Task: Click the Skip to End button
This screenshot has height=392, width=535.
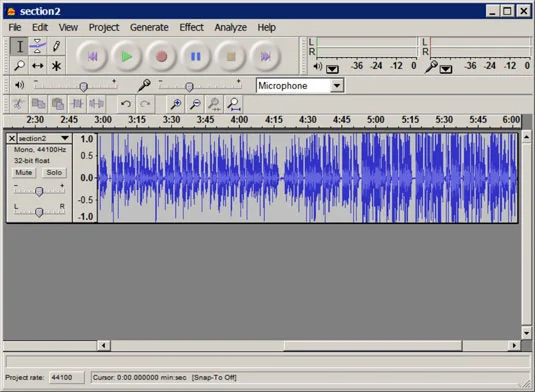Action: click(x=265, y=57)
